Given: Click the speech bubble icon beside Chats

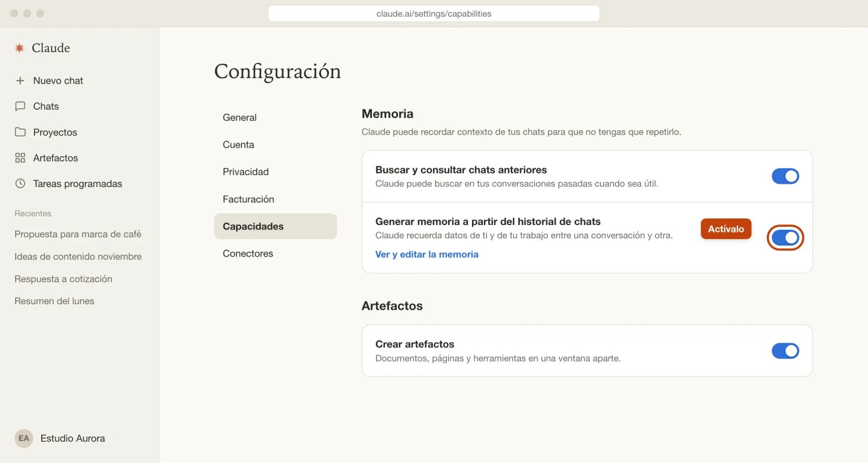Looking at the screenshot, I should tap(20, 106).
